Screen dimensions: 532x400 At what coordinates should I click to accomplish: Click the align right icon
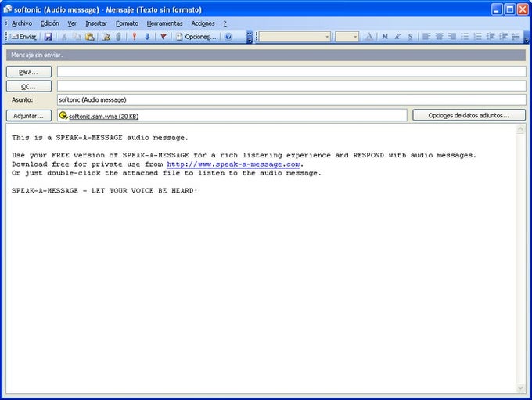[452, 37]
